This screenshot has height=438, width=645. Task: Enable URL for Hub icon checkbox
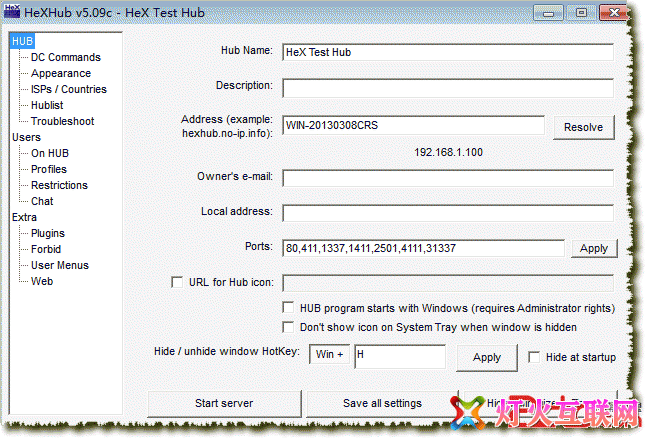(177, 282)
